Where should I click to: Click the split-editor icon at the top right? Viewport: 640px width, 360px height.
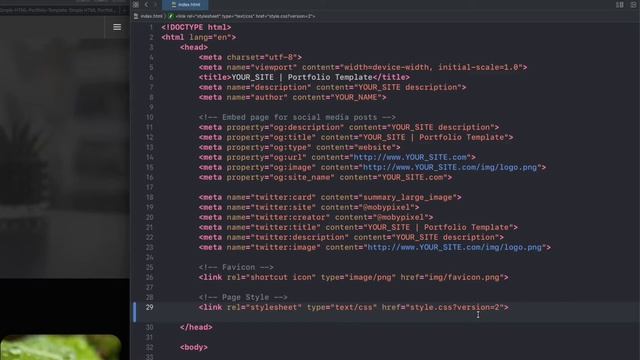pos(620,4)
